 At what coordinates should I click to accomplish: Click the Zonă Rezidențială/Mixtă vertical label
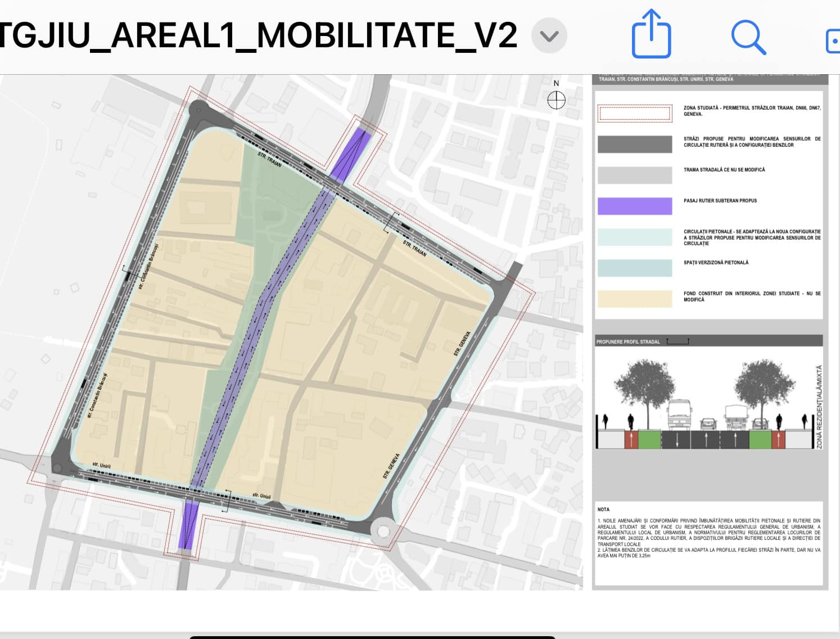(819, 407)
